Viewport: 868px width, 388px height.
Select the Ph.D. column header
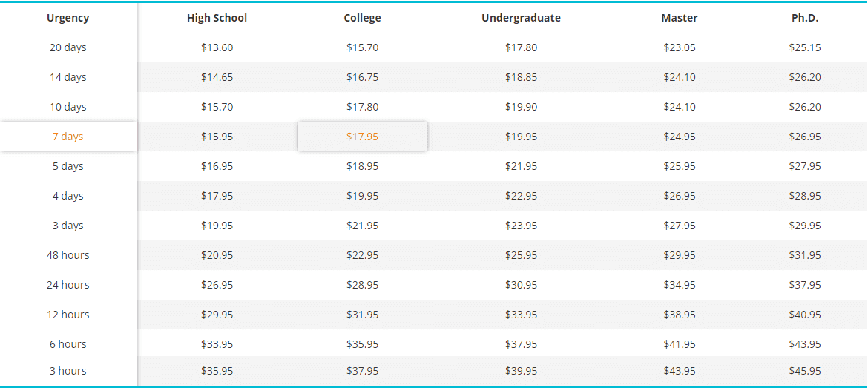click(805, 18)
